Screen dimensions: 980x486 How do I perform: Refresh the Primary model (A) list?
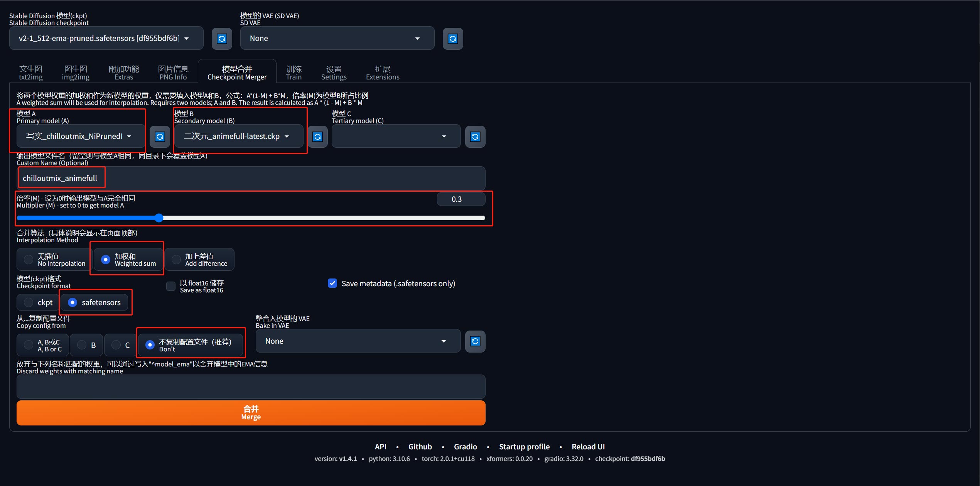coord(160,137)
